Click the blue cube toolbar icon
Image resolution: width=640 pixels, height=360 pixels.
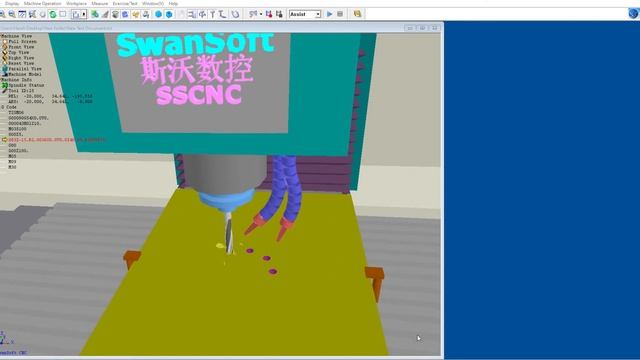[x=169, y=14]
